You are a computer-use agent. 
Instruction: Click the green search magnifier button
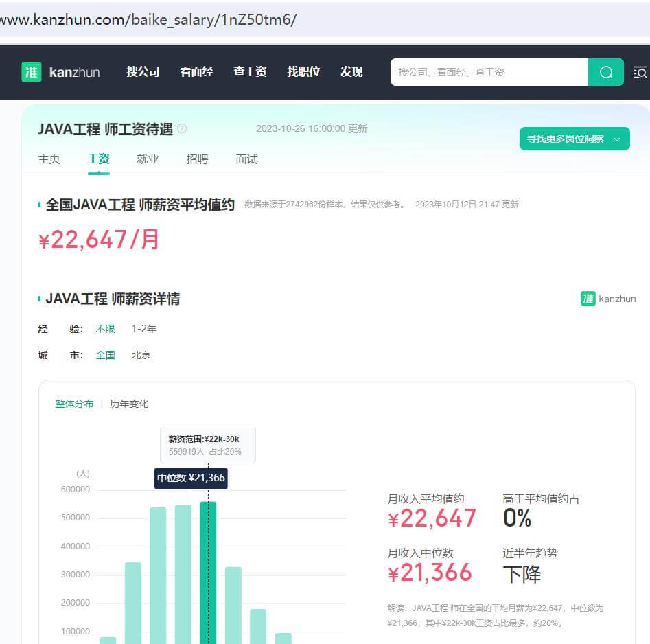coord(605,72)
